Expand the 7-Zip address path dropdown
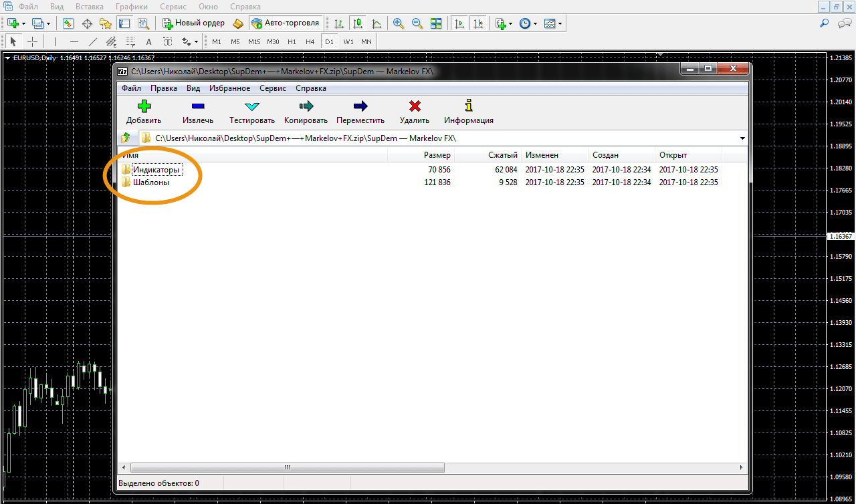 pyautogui.click(x=742, y=138)
